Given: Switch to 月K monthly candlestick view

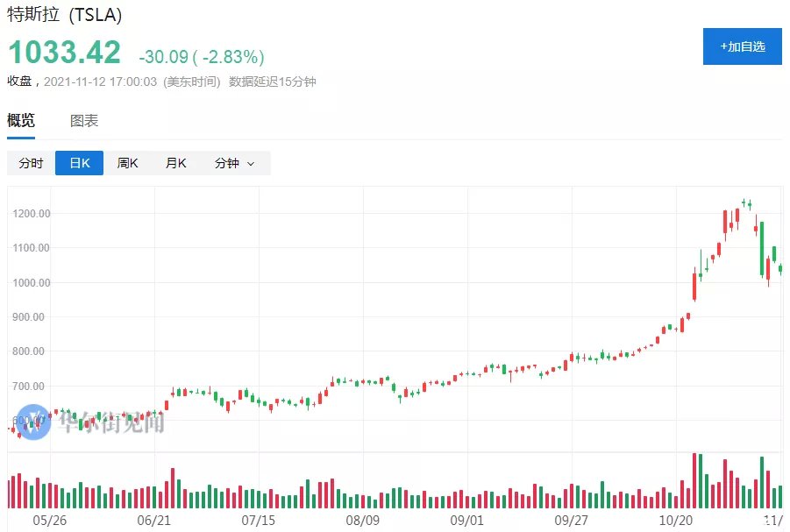Looking at the screenshot, I should click(x=176, y=163).
